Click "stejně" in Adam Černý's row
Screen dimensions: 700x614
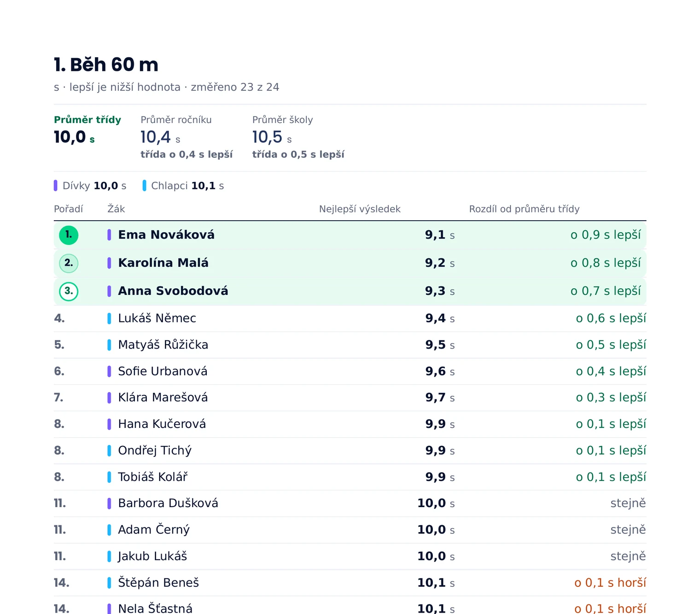[628, 530]
